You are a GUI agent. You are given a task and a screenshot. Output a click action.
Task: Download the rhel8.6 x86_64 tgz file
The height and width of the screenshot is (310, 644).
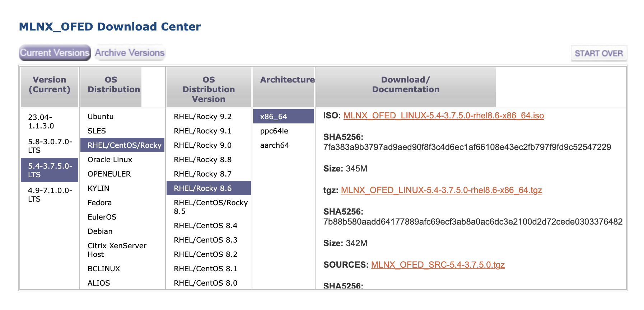coord(442,190)
